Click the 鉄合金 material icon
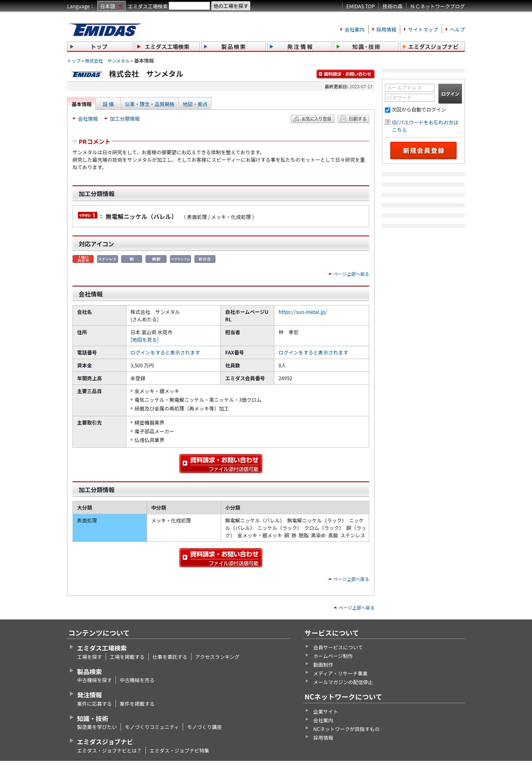Image resolution: width=532 pixels, height=765 pixels. click(x=205, y=259)
